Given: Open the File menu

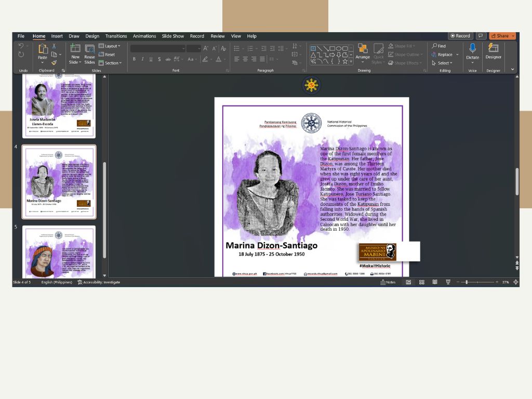Looking at the screenshot, I should [x=21, y=36].
